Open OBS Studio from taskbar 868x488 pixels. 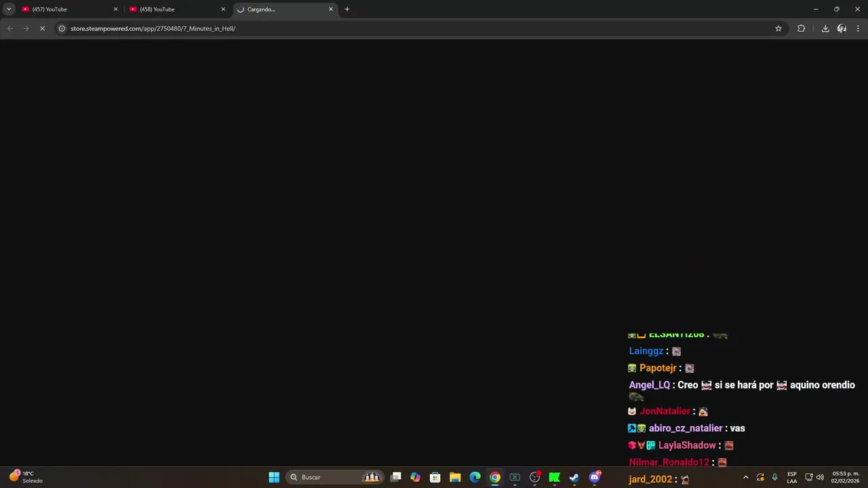535,477
